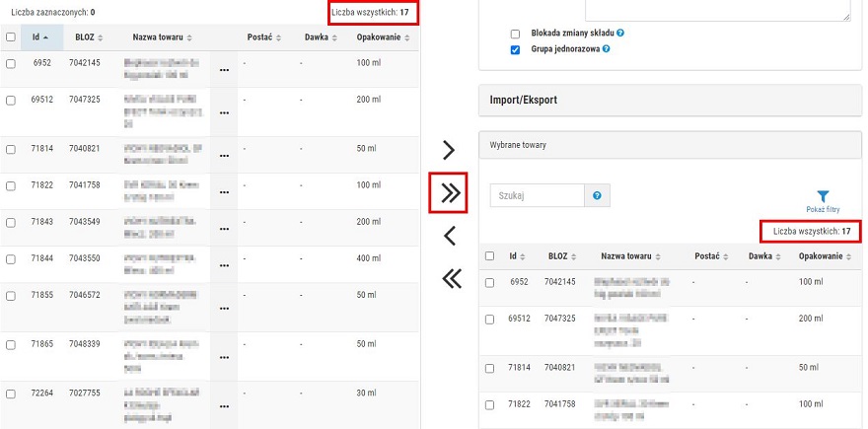Open three-dot menu for row Id 6952
This screenshot has width=868, height=429.
pyautogui.click(x=224, y=70)
